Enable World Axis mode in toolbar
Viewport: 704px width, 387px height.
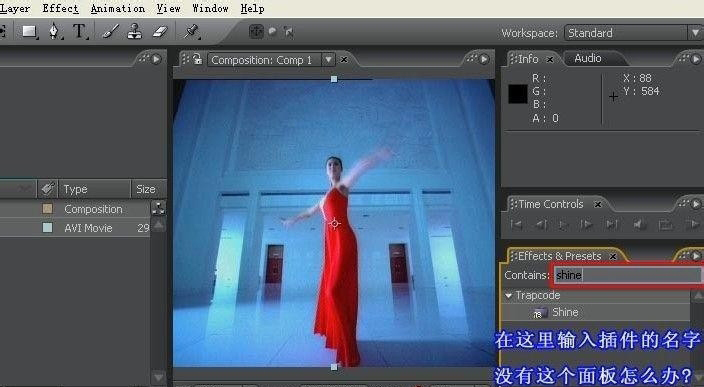click(273, 31)
